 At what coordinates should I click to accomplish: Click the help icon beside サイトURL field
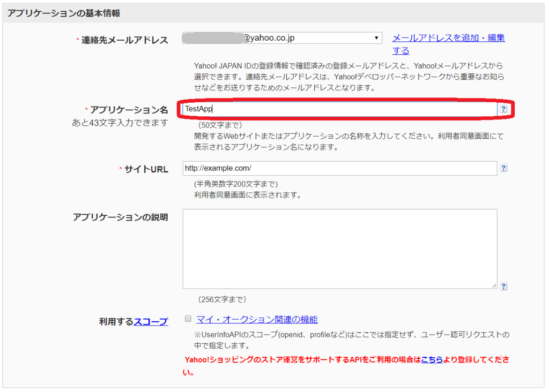[503, 168]
